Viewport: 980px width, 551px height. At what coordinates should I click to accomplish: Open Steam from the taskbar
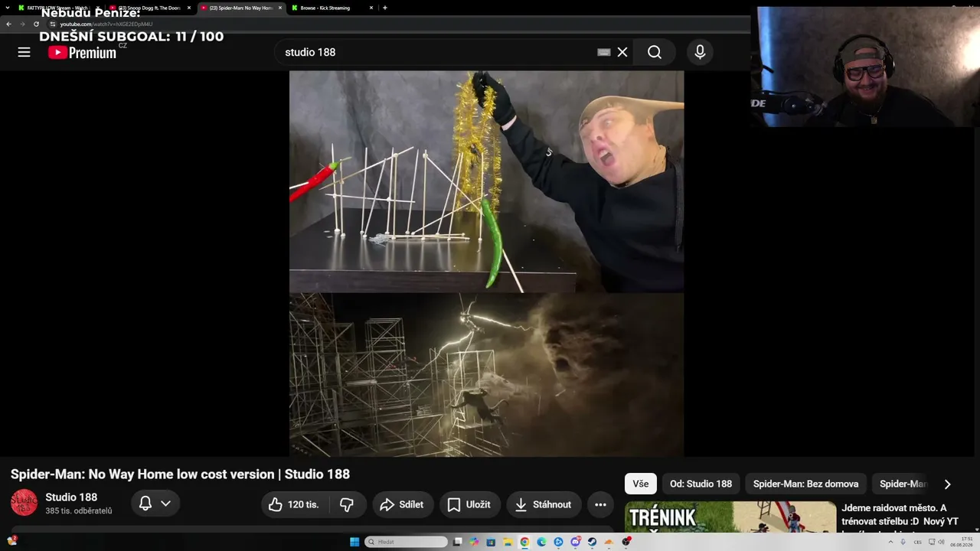[x=592, y=542]
